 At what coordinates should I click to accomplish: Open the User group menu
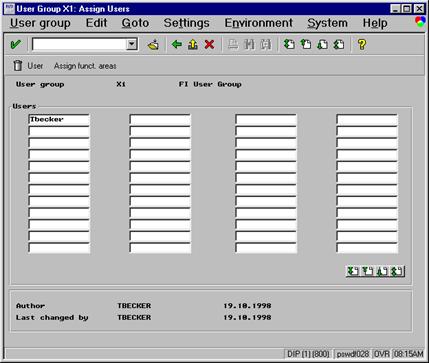40,23
